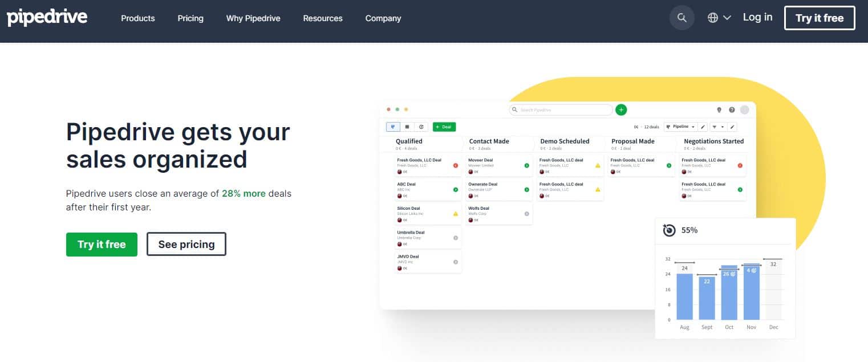Click the pencil icon next to Pipeline dropdown
This screenshot has width=868, height=362.
click(x=703, y=127)
